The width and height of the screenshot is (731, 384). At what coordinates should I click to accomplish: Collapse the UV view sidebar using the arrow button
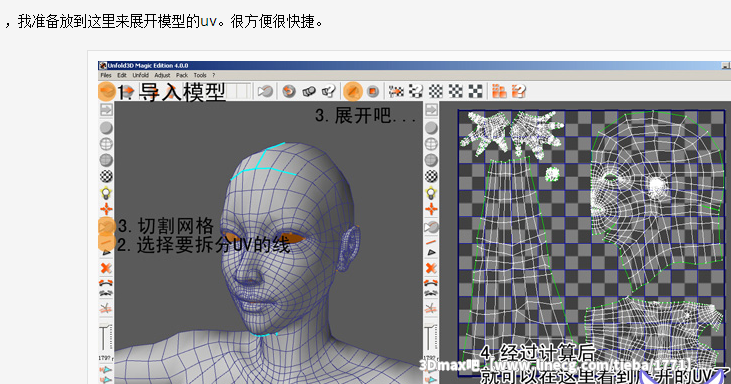point(431,110)
